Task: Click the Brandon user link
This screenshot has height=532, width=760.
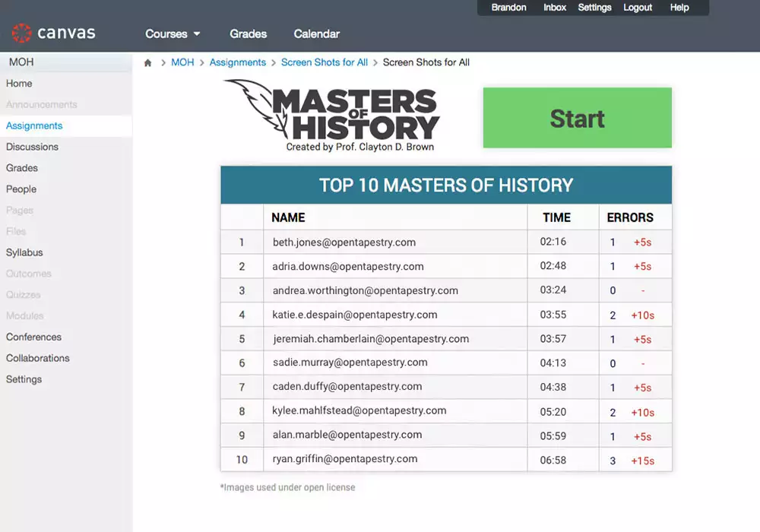Action: point(508,8)
